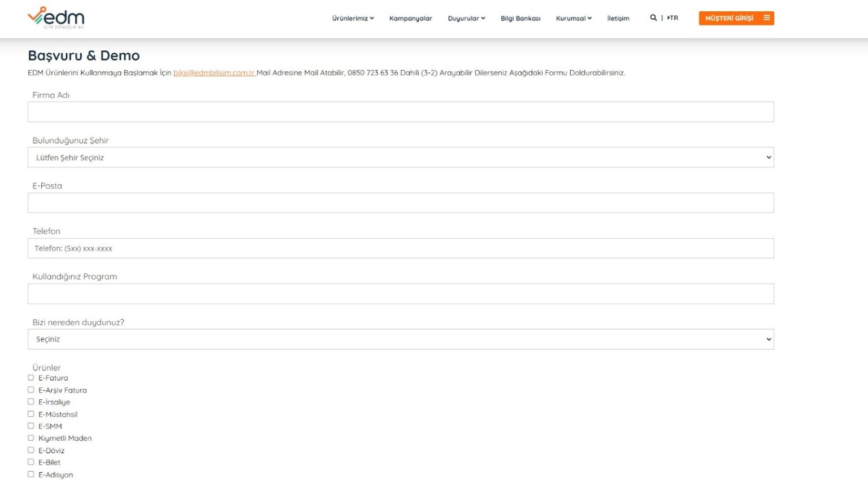The width and height of the screenshot is (868, 483).
Task: Enable the E-İrsaliye checkbox
Action: (31, 402)
